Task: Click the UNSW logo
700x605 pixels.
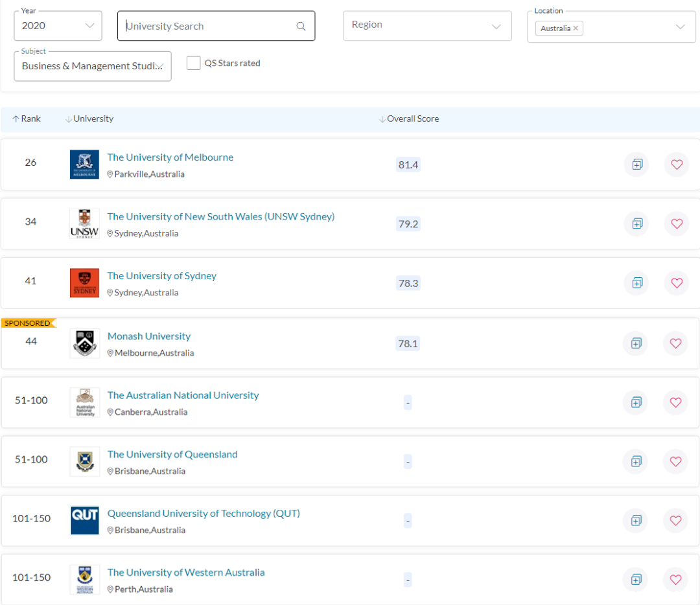Action: coord(84,223)
